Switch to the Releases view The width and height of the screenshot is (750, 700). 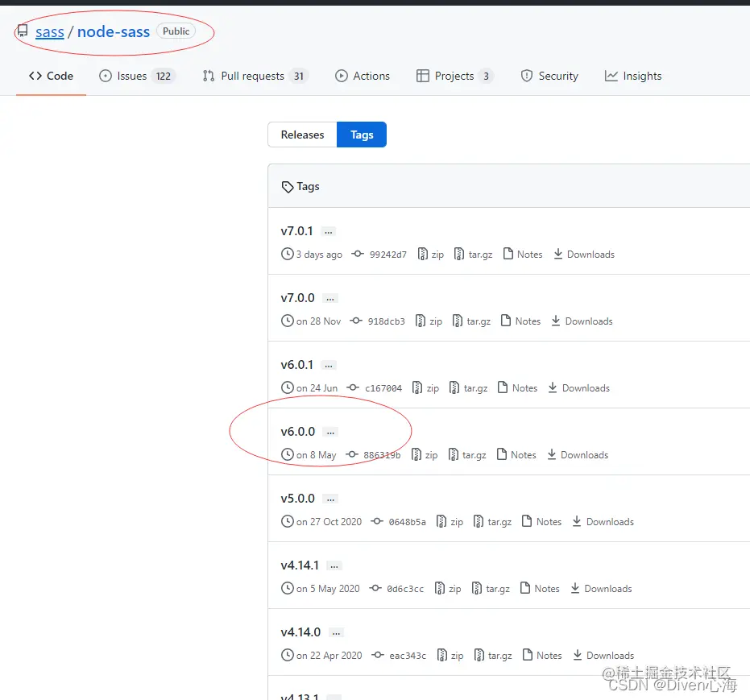[x=302, y=135]
